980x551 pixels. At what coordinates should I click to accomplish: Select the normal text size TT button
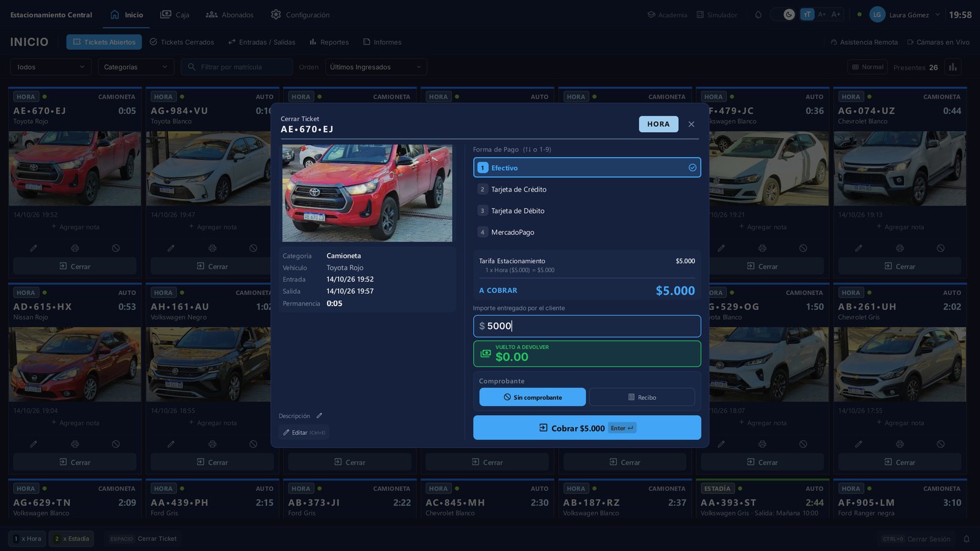[x=807, y=15]
